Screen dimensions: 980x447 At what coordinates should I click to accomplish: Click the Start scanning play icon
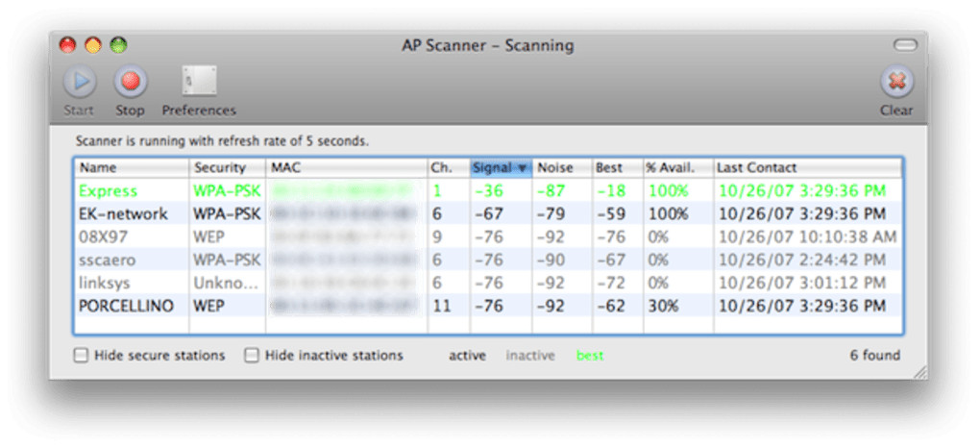point(80,82)
